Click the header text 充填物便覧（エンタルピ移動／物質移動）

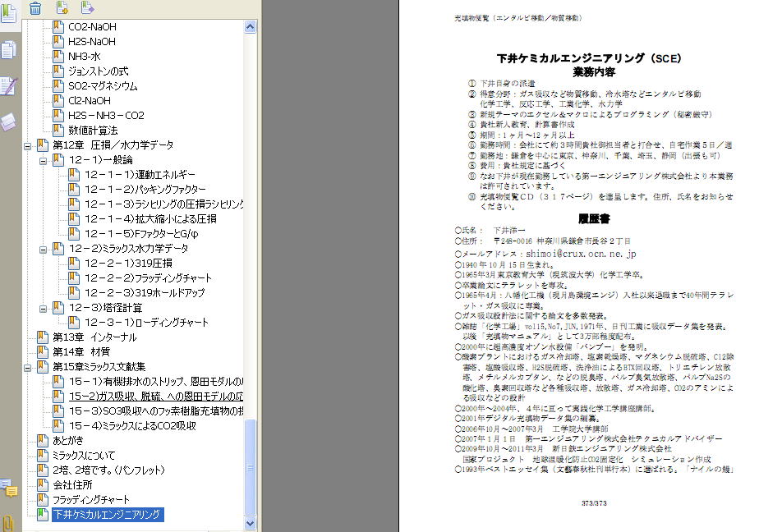point(518,18)
